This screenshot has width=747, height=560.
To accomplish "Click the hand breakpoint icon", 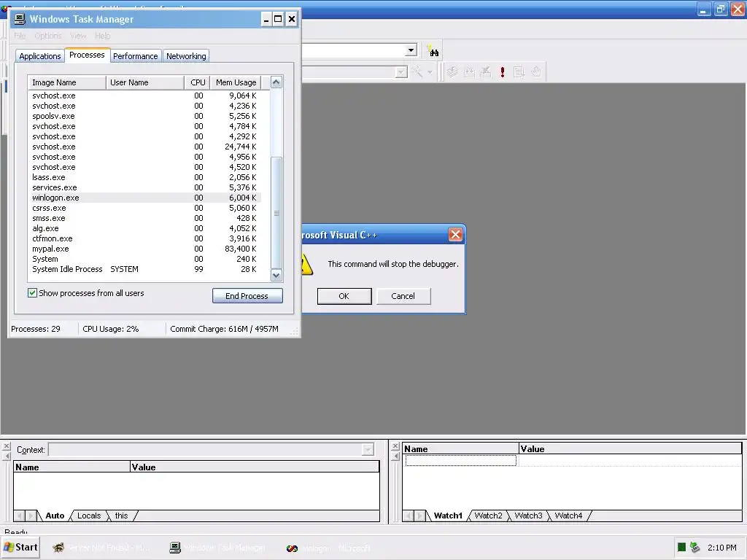I will pyautogui.click(x=536, y=72).
